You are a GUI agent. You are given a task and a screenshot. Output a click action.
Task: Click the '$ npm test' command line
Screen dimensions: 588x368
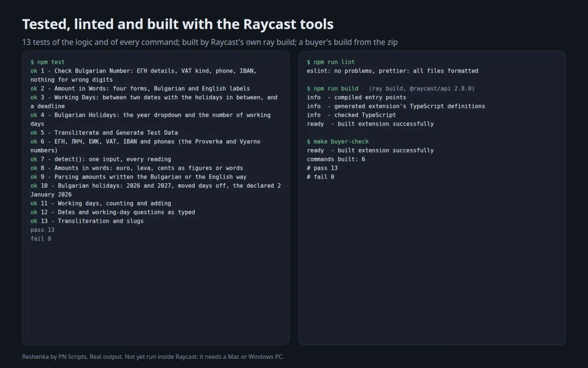click(48, 62)
